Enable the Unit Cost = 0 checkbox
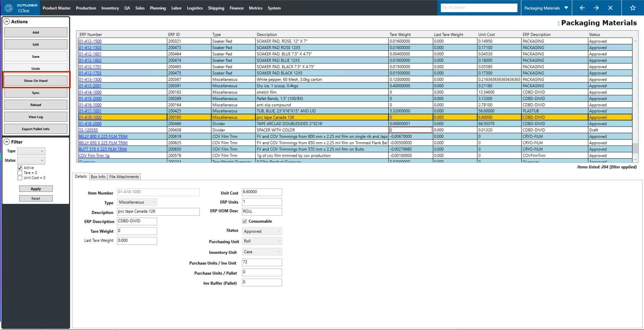The height and width of the screenshot is (330, 644). coord(20,178)
